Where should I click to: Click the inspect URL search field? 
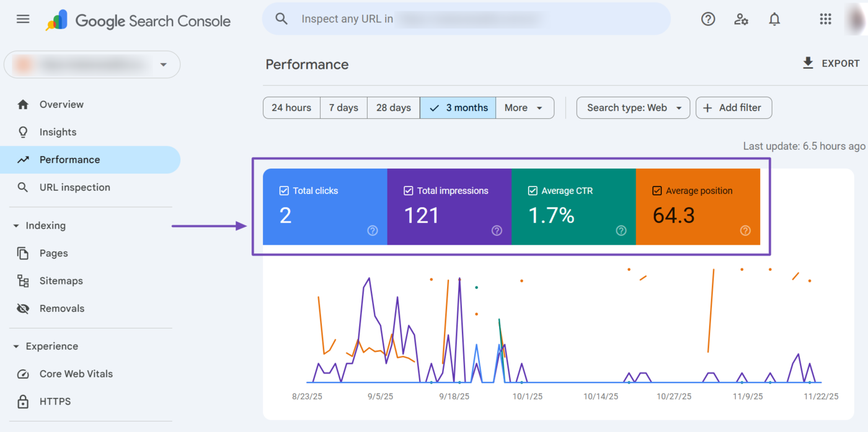[x=466, y=19]
